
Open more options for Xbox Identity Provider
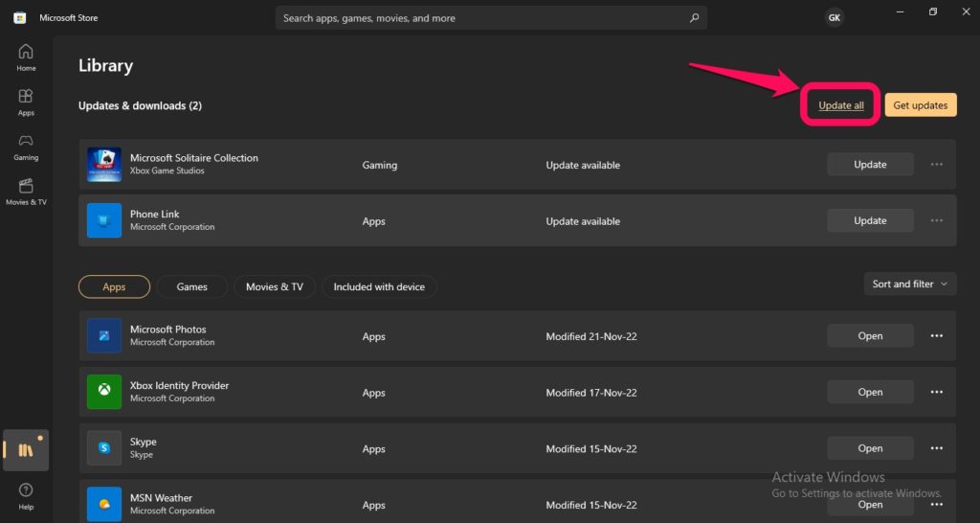pyautogui.click(x=936, y=393)
